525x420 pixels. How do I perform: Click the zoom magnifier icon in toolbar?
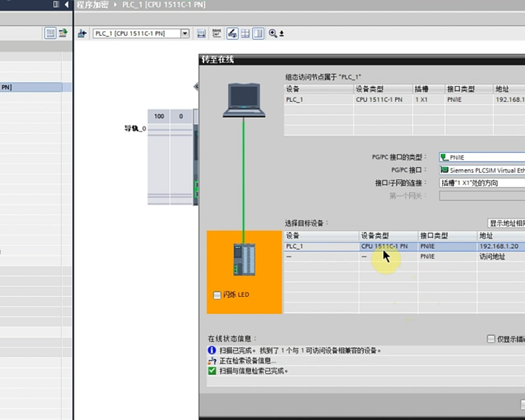click(273, 34)
